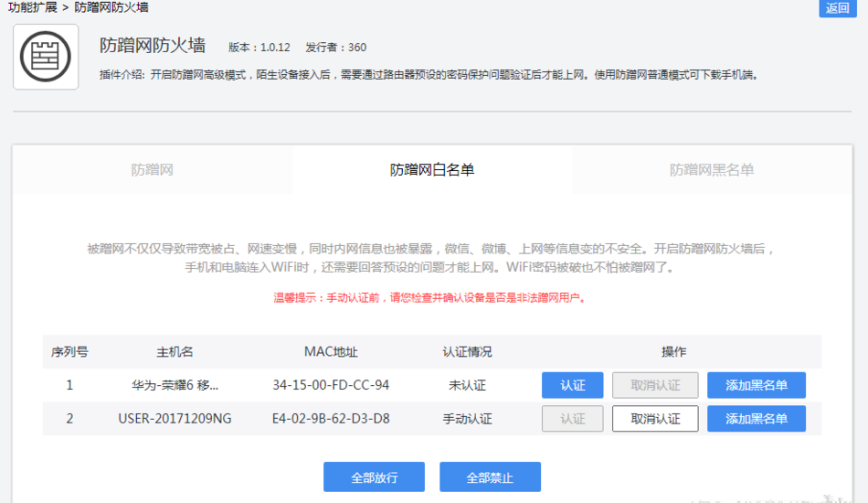This screenshot has width=868, height=503.
Task: Click the 主机名 column header
Action: tap(175, 352)
